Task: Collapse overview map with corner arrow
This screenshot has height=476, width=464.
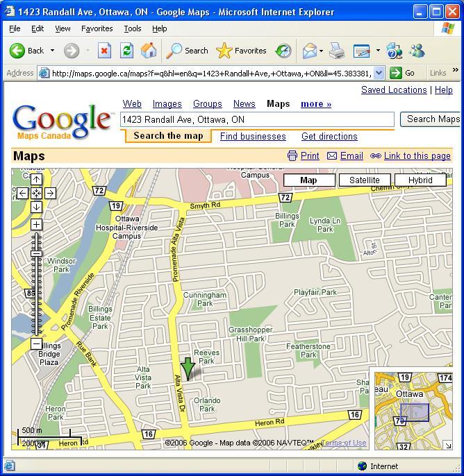Action: pyautogui.click(x=447, y=445)
